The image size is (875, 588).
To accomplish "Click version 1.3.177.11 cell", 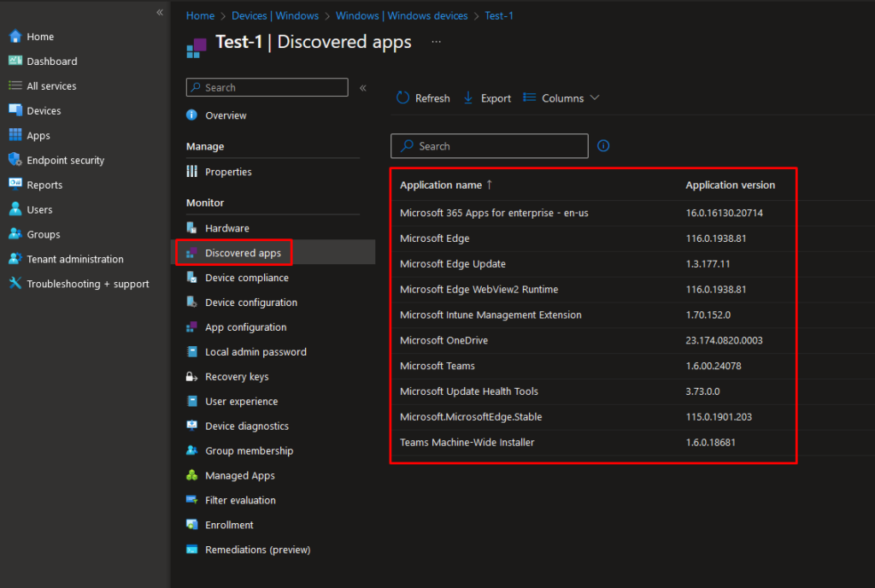I will pos(708,264).
